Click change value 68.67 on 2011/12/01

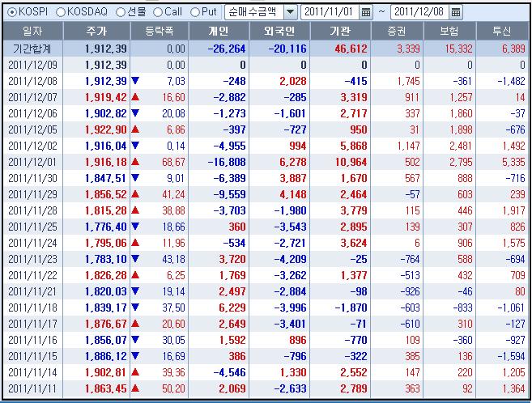point(174,163)
